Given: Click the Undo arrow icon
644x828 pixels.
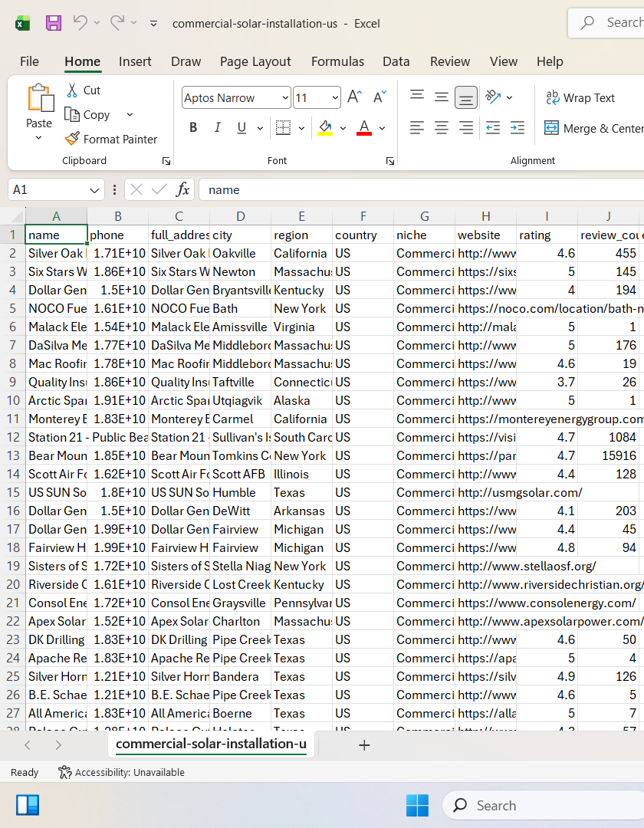Looking at the screenshot, I should pos(80,22).
